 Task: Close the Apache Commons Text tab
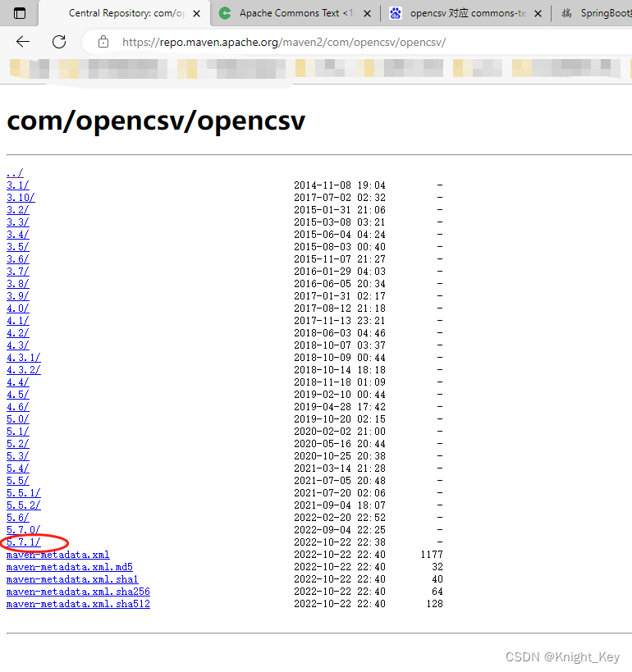(367, 14)
